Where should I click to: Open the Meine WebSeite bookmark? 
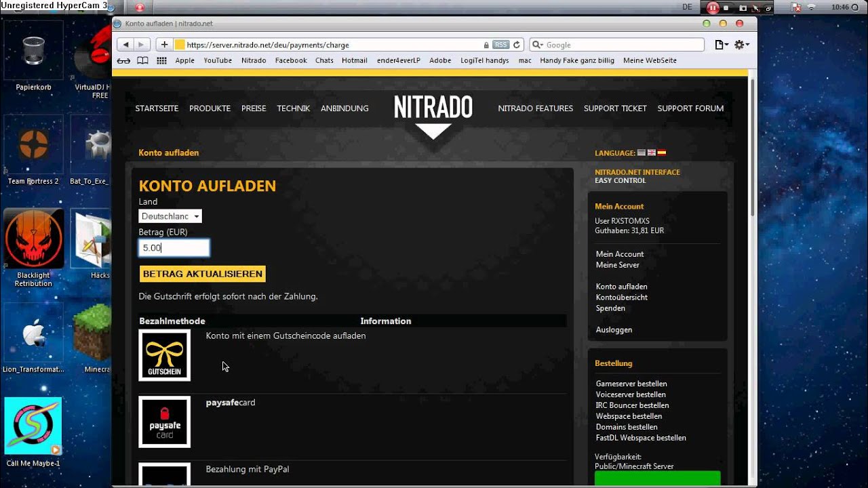pos(650,60)
